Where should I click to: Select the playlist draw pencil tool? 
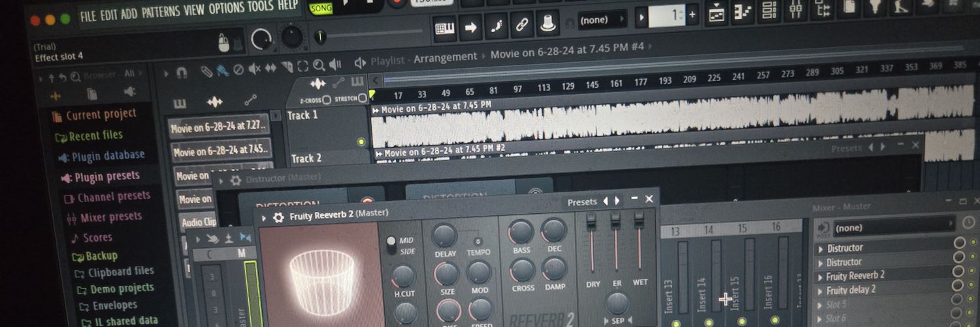click(206, 71)
